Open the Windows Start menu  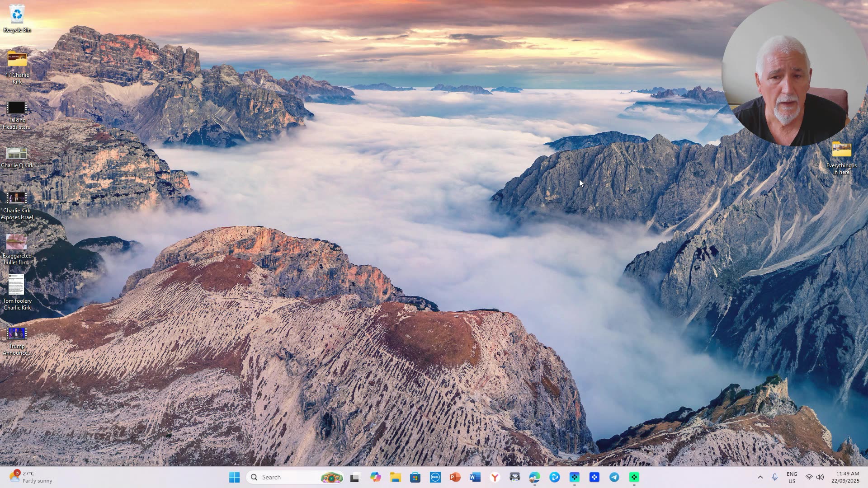pyautogui.click(x=234, y=477)
